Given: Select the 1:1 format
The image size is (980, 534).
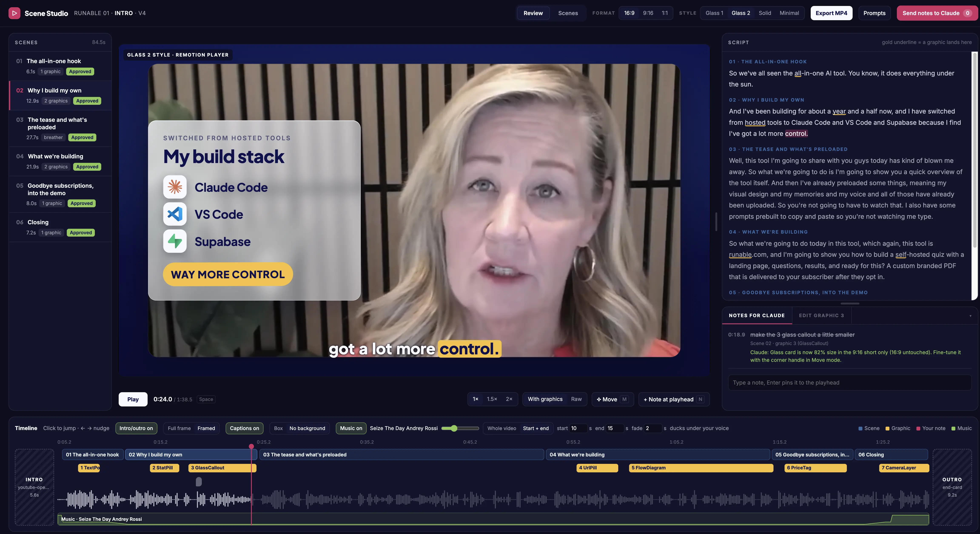Looking at the screenshot, I should pyautogui.click(x=665, y=13).
